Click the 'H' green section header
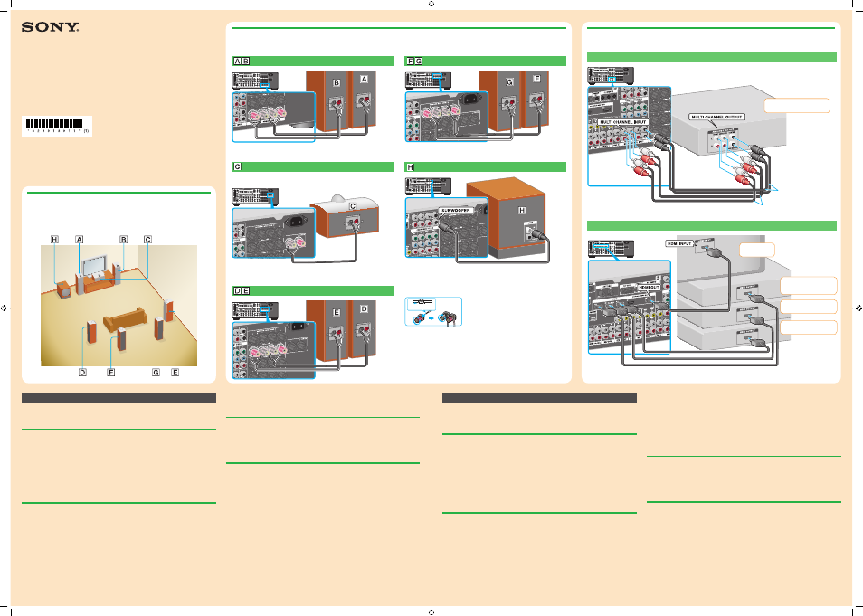 [x=486, y=166]
